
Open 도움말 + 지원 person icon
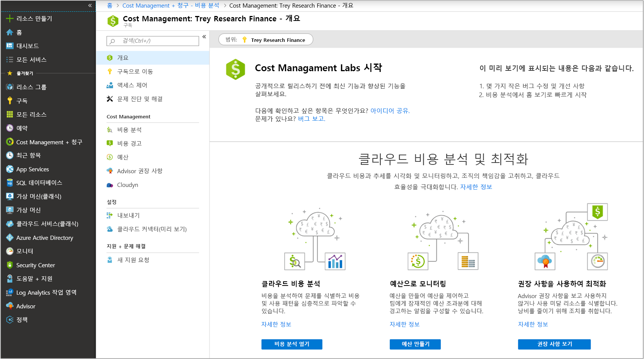click(x=10, y=279)
